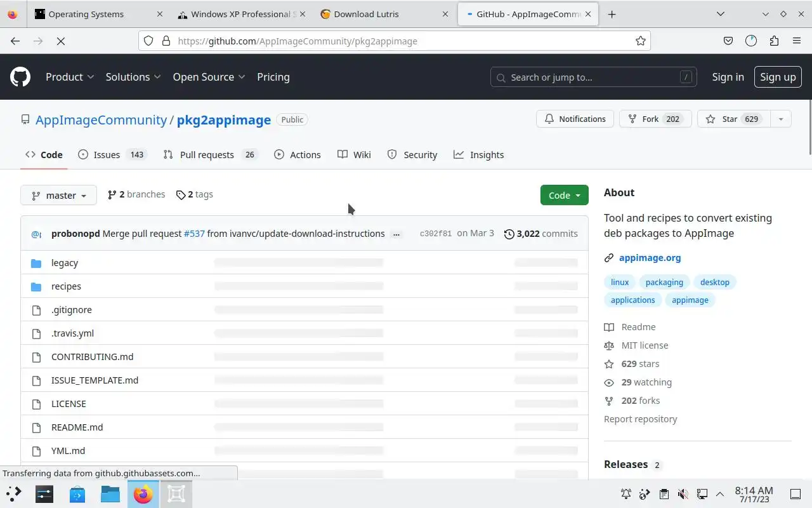Viewport: 812px width, 508px height.
Task: Click the notifications bell tray icon
Action: (626, 494)
